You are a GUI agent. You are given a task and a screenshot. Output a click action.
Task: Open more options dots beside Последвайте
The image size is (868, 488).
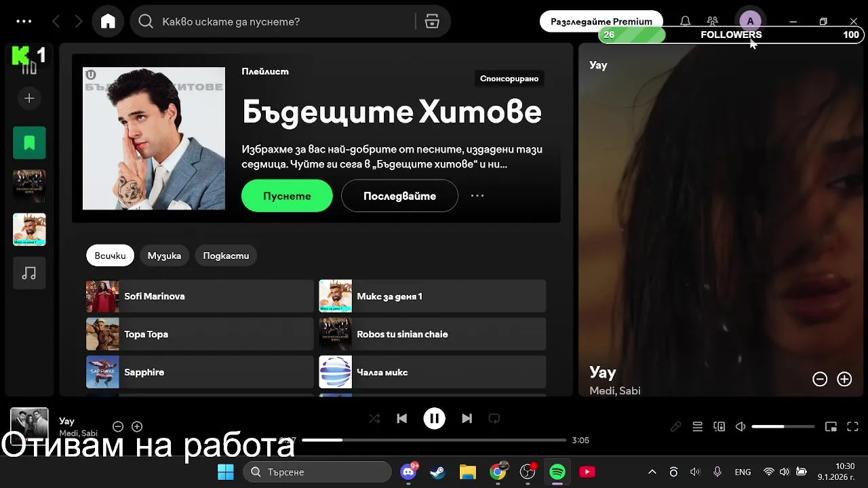(x=477, y=196)
